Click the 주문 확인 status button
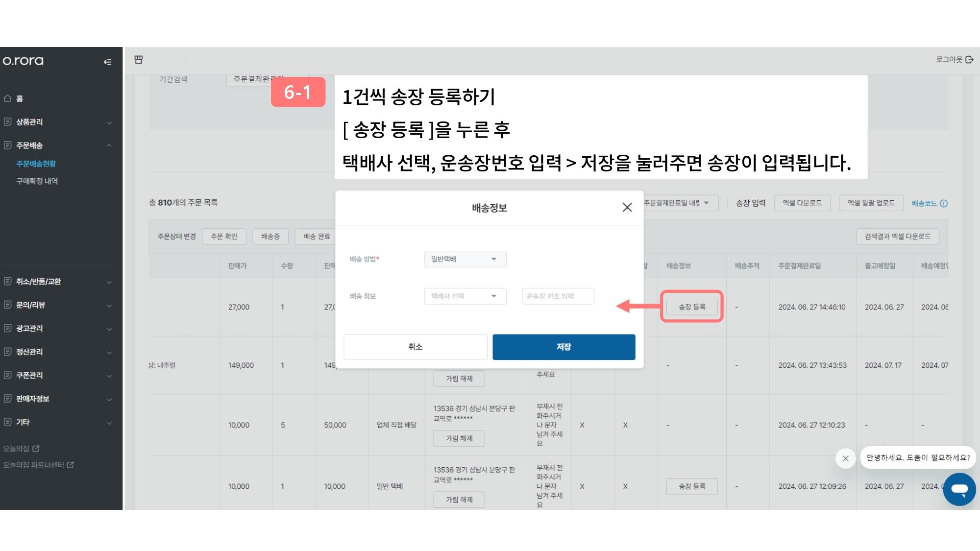This screenshot has width=980, height=551. [224, 236]
